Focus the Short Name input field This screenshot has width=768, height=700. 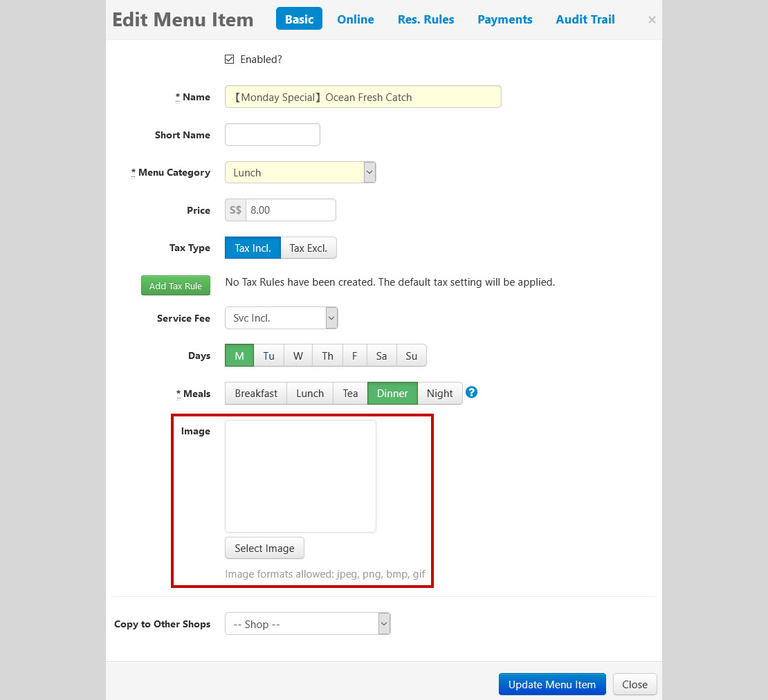[x=273, y=134]
